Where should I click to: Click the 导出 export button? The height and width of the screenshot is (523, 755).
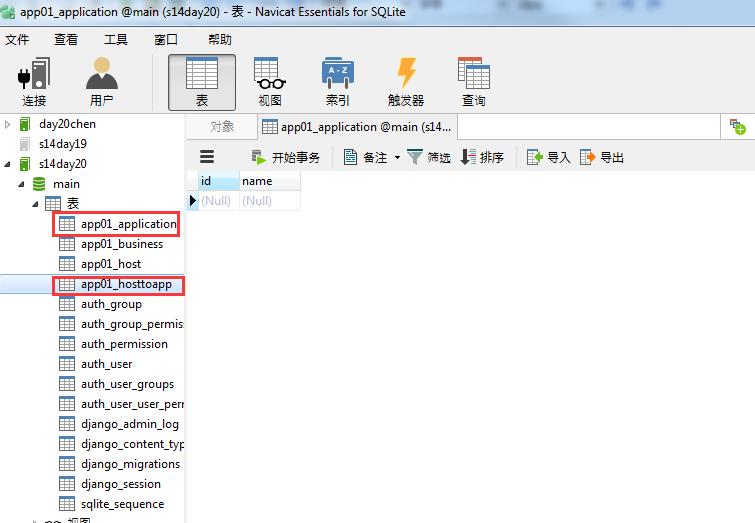coord(602,157)
